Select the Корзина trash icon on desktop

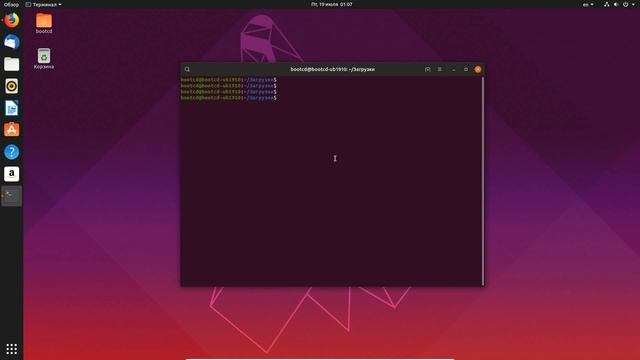coord(44,58)
